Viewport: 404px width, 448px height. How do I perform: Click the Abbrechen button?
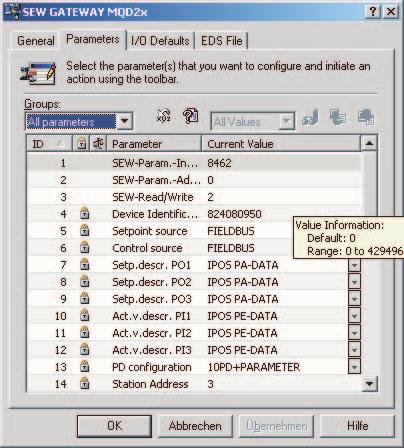tap(195, 426)
